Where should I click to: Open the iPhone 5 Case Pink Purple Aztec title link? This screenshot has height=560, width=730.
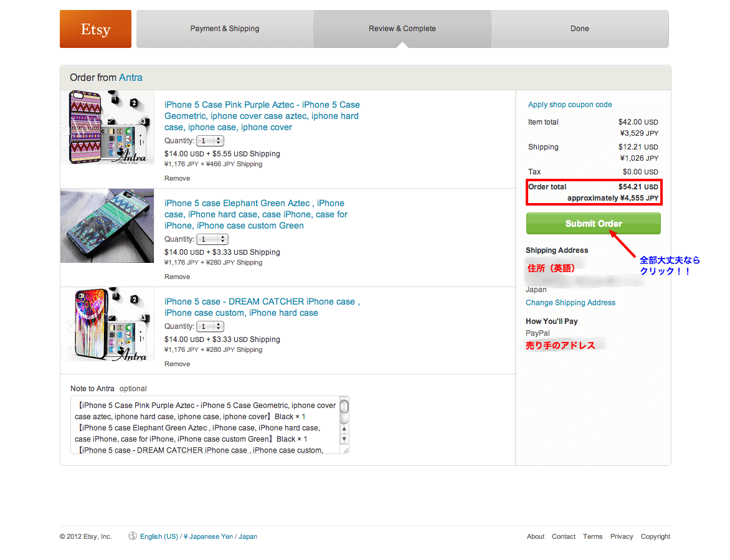click(x=262, y=116)
